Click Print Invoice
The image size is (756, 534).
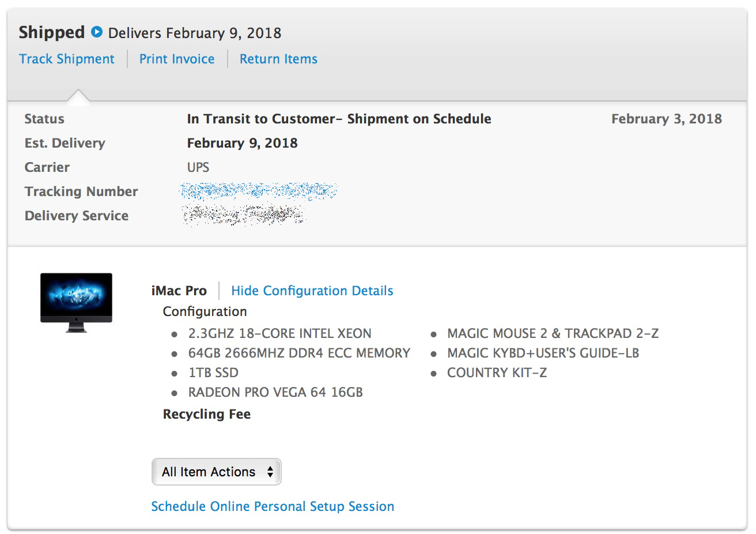(x=177, y=59)
